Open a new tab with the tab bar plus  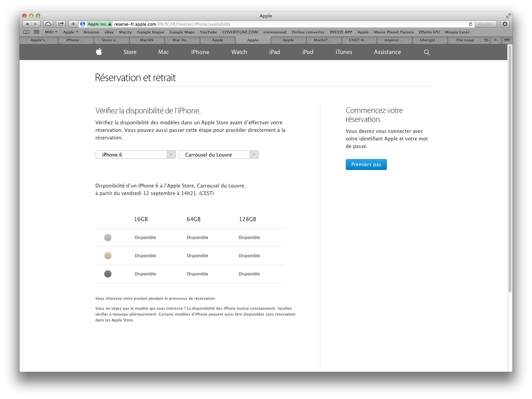[x=495, y=40]
